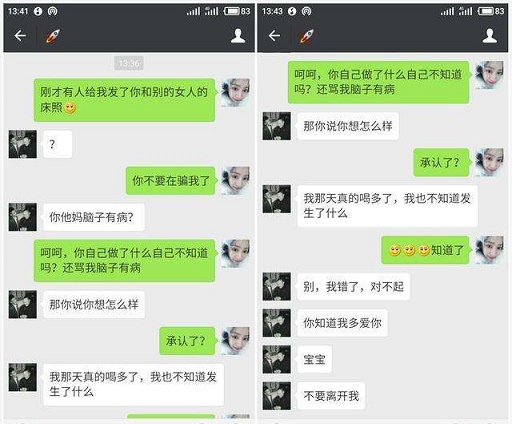Screen dimensions: 512x424
Task: Tap dark avatar beside "不要离开我" message
Action: tap(277, 396)
